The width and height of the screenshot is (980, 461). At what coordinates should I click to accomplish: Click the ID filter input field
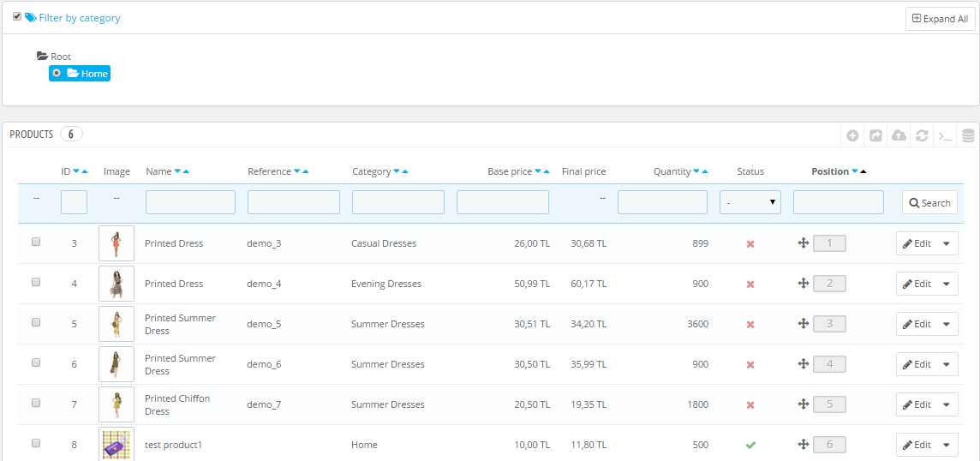(x=74, y=203)
